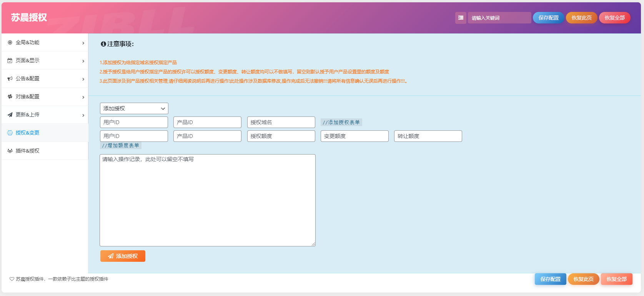
Task: Open the 对接&配置 menu item
Action: [x=45, y=96]
